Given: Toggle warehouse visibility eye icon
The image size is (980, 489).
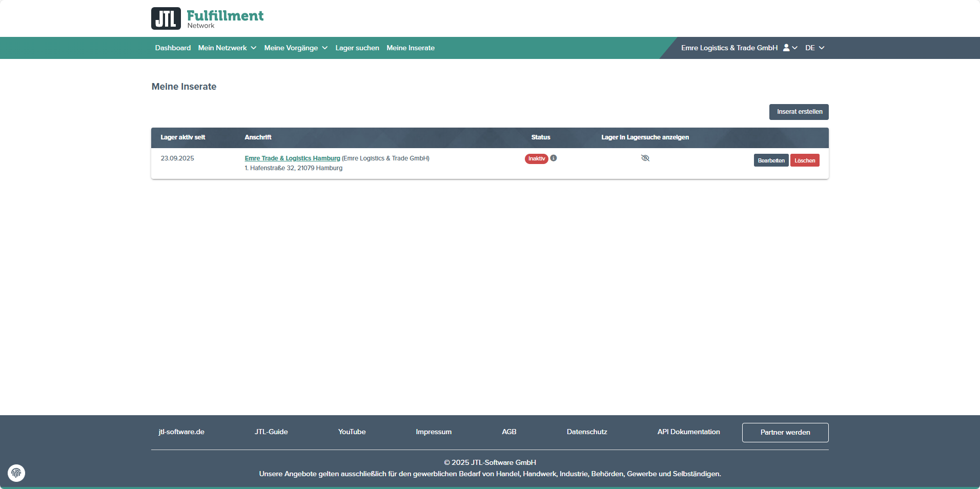Looking at the screenshot, I should point(645,158).
